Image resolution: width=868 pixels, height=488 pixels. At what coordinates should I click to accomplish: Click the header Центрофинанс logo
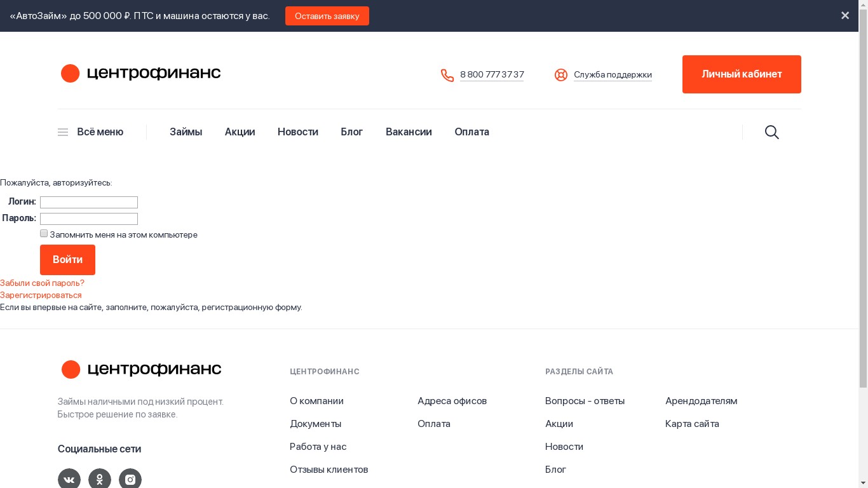tap(140, 73)
